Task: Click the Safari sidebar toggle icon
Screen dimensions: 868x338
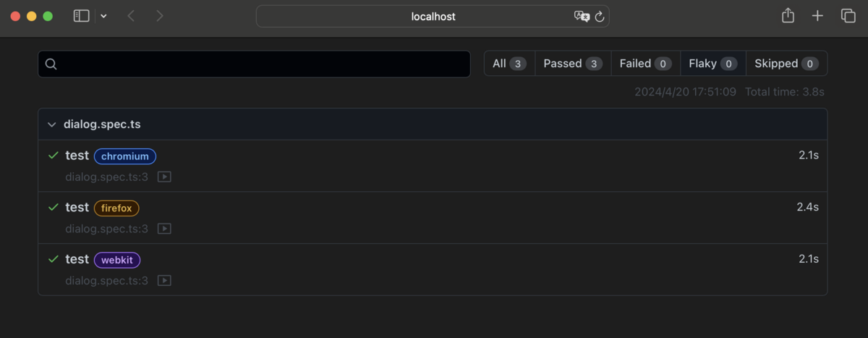Action: click(x=82, y=16)
